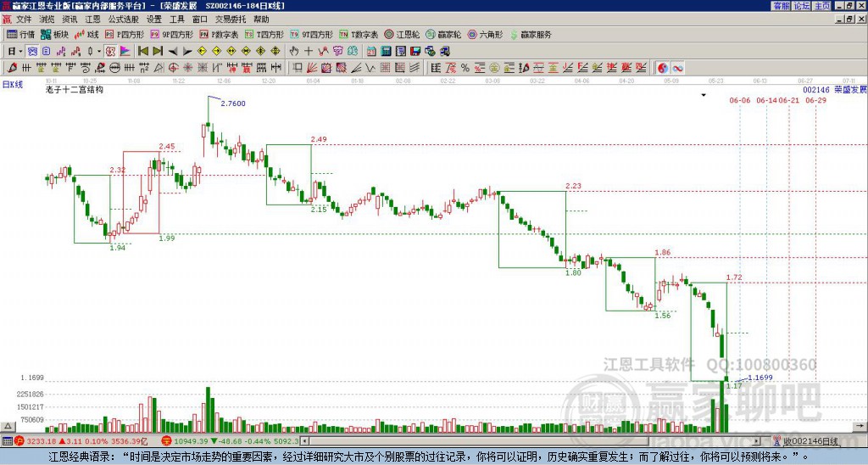Open the 9T四方形 tool

coord(311,34)
